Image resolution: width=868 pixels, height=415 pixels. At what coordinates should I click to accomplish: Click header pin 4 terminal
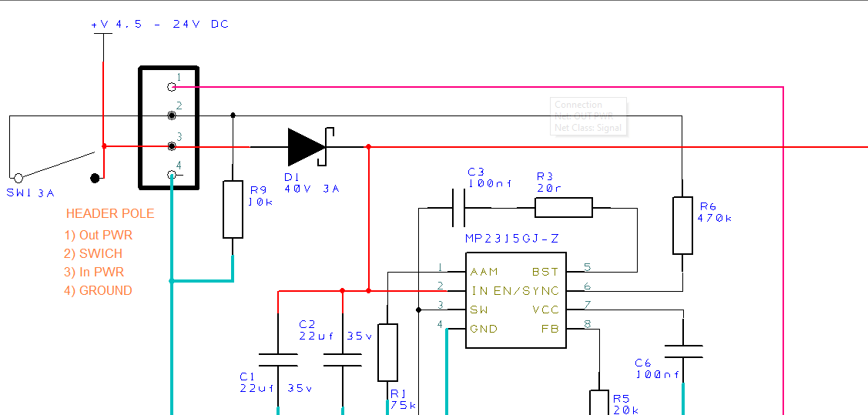pos(172,176)
